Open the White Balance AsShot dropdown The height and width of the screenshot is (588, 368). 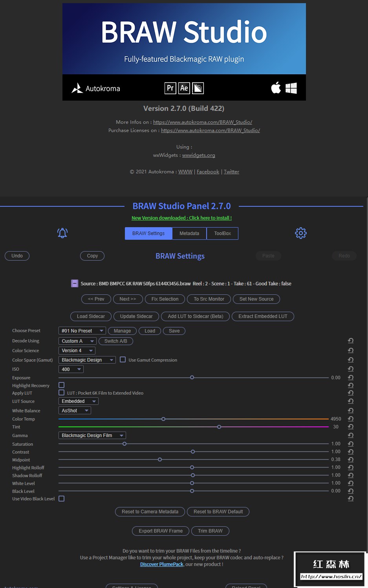(x=75, y=411)
